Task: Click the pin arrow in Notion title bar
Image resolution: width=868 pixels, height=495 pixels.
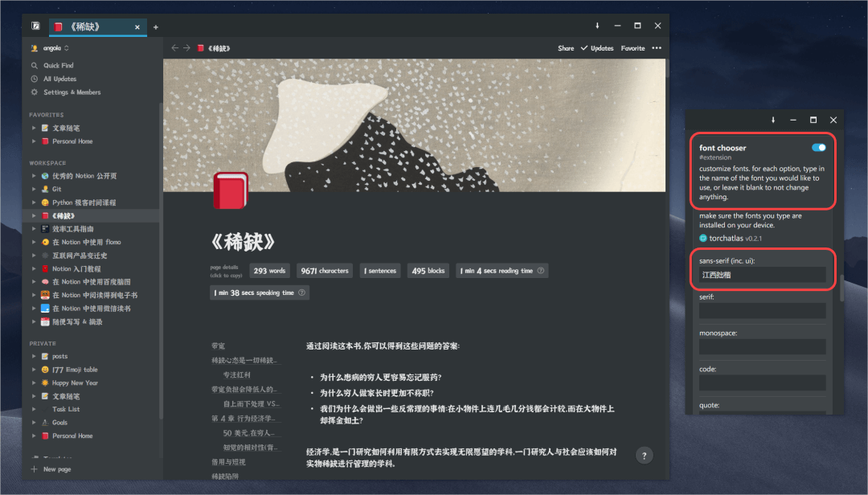Action: click(597, 26)
